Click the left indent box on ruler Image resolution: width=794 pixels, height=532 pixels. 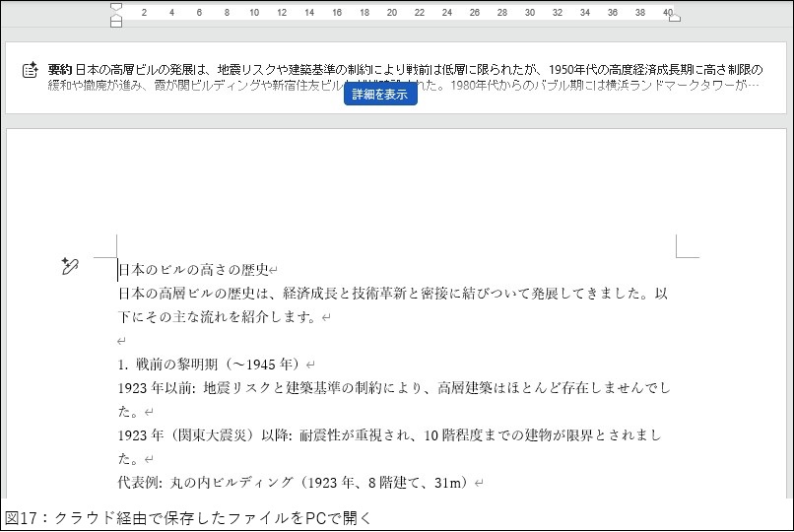(116, 22)
